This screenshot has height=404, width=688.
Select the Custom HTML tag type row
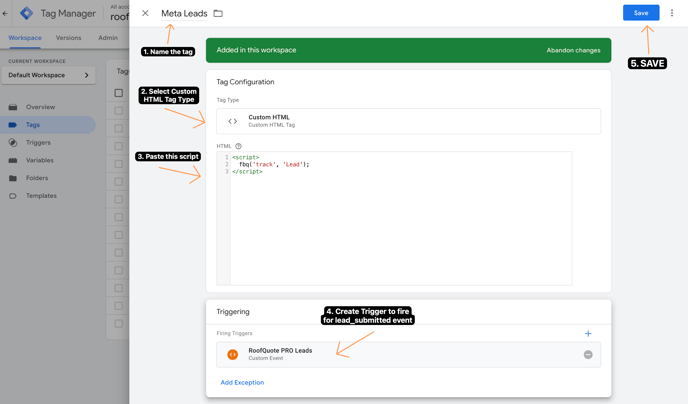point(408,121)
